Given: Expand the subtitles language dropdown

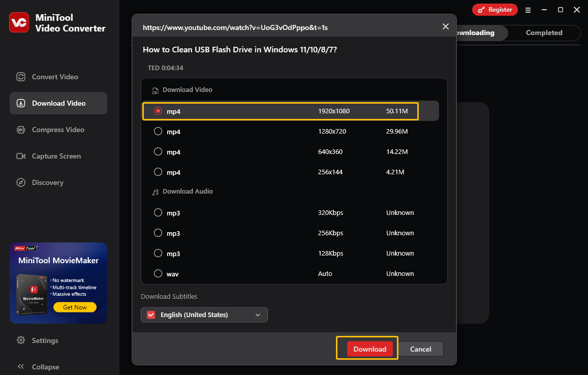Looking at the screenshot, I should pos(258,315).
